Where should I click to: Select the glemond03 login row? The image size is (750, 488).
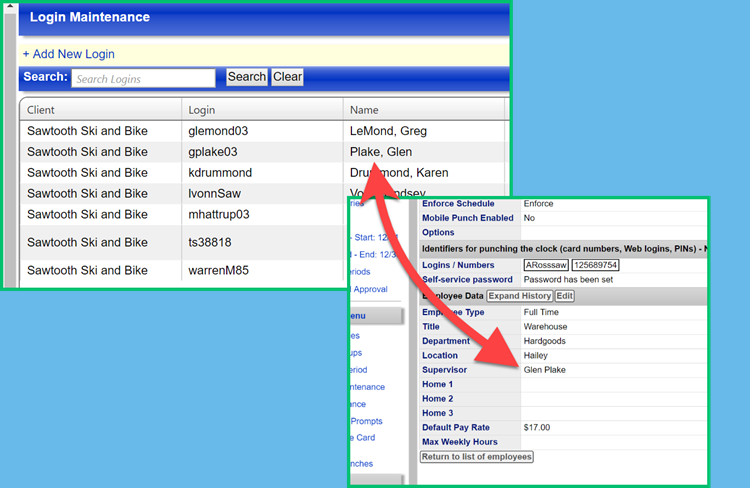[x=218, y=131]
